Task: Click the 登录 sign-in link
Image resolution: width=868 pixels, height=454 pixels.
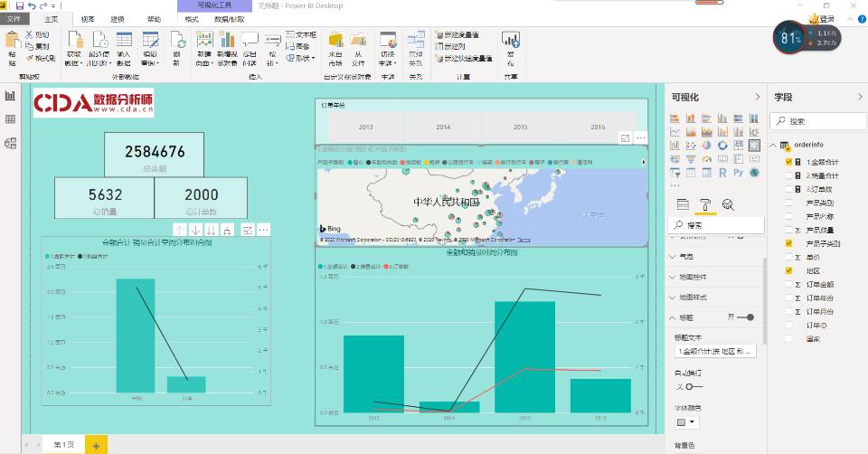Action: coord(827,19)
